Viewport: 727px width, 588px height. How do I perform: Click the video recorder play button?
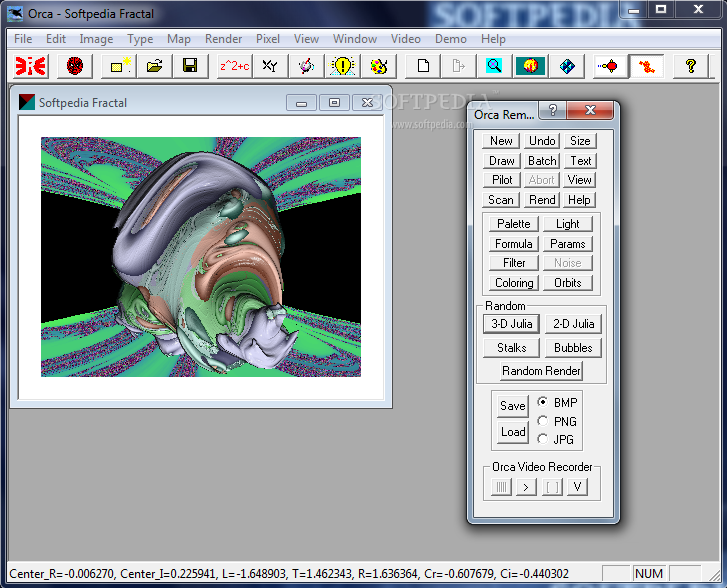tap(526, 487)
